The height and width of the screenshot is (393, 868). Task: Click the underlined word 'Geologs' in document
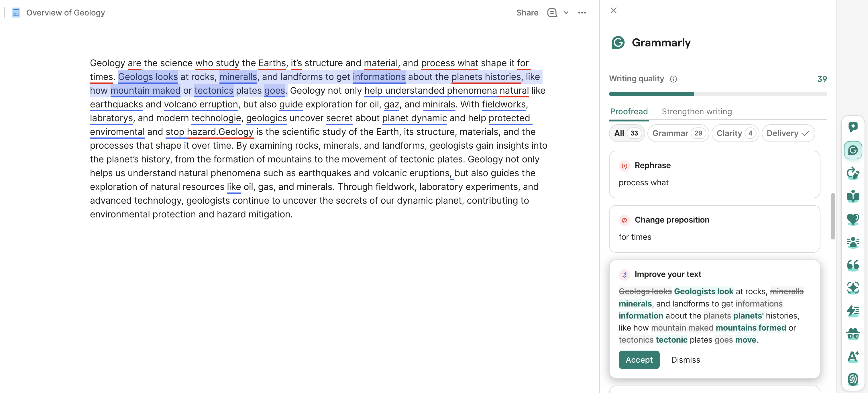(135, 77)
